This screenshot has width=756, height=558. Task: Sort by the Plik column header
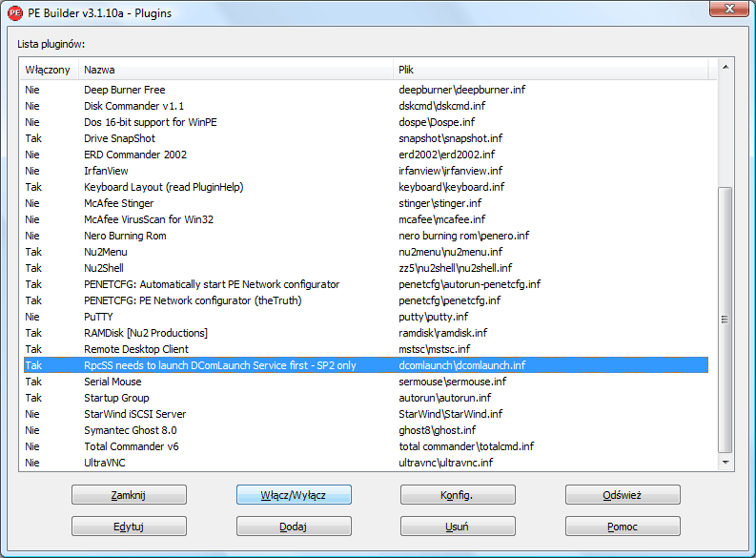pyautogui.click(x=551, y=70)
